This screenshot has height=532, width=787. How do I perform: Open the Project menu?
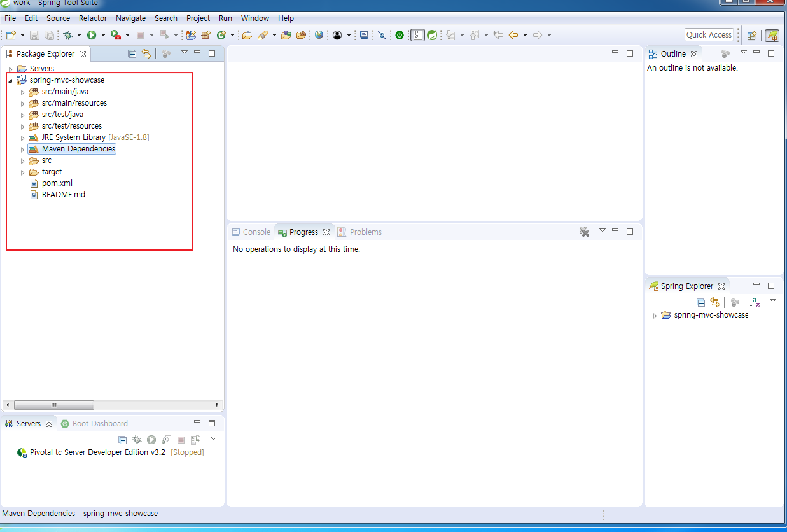pyautogui.click(x=198, y=18)
